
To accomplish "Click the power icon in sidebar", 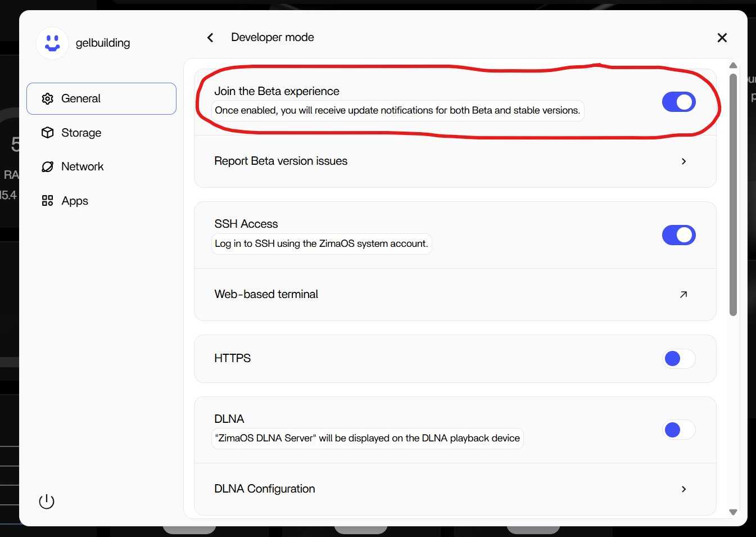I will [x=47, y=501].
